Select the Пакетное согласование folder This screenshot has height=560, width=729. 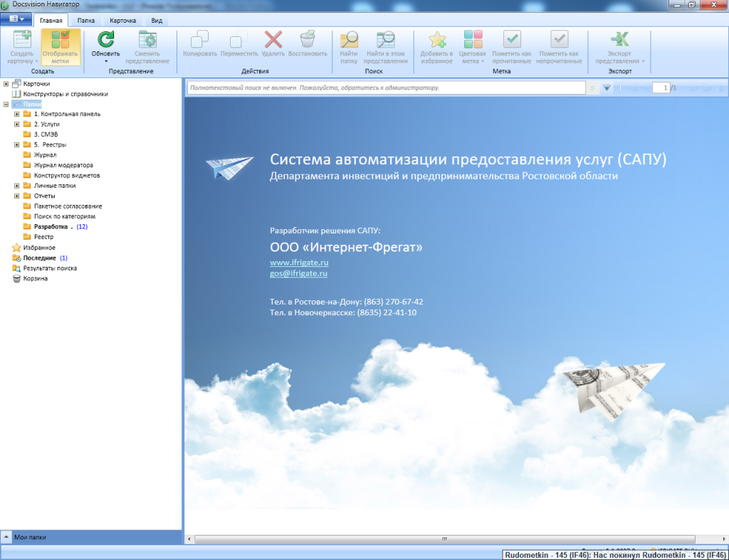click(68, 206)
